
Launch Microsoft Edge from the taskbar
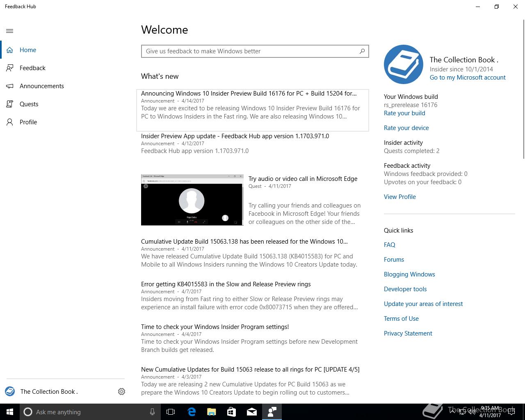point(192,412)
